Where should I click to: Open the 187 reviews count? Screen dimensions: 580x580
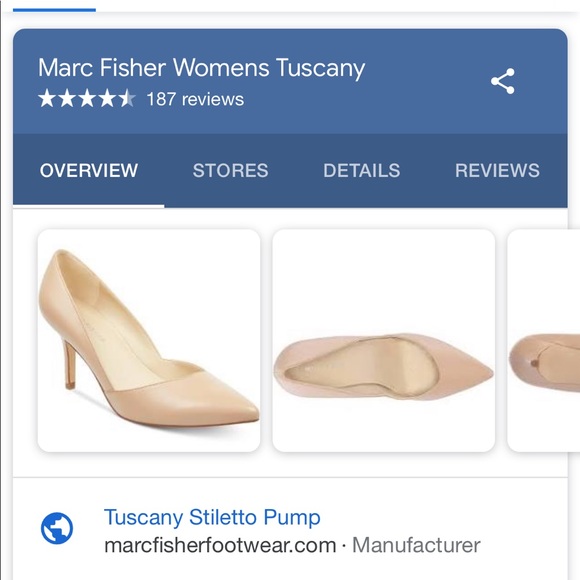[195, 99]
